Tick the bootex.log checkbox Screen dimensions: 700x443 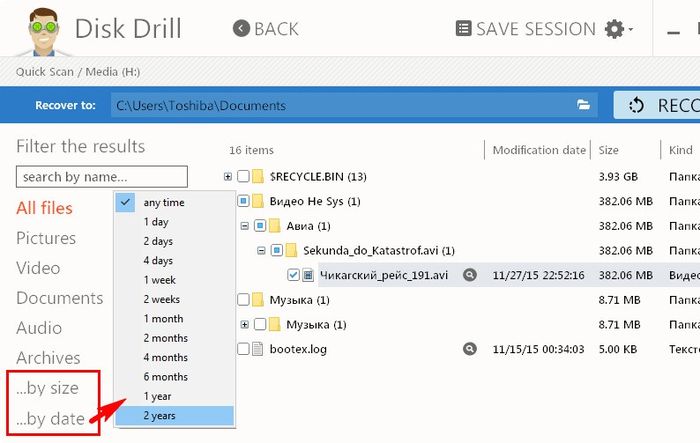coord(243,349)
